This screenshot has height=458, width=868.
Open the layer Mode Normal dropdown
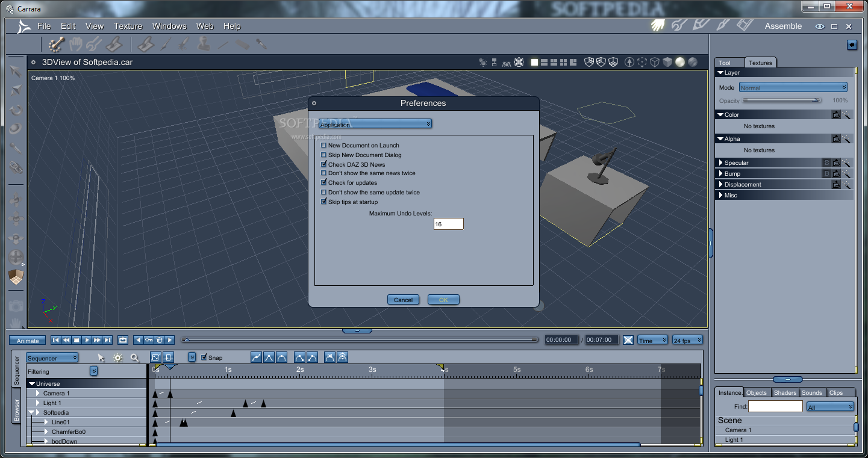coord(793,87)
